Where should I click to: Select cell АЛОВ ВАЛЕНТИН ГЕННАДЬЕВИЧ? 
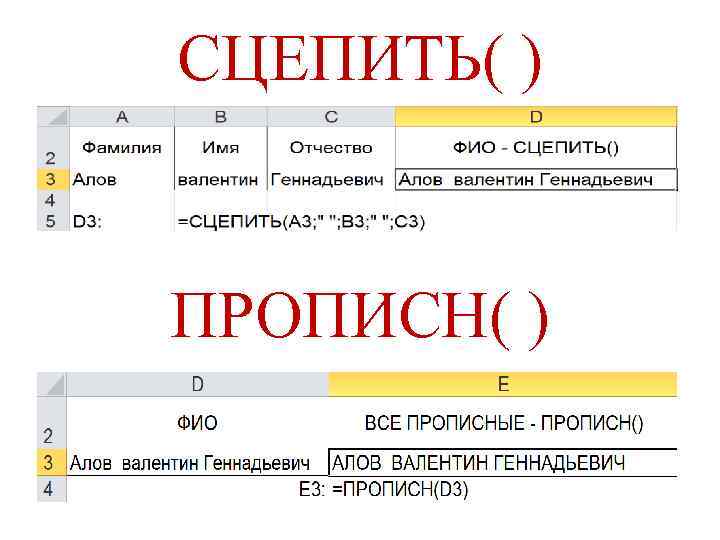pyautogui.click(x=503, y=462)
